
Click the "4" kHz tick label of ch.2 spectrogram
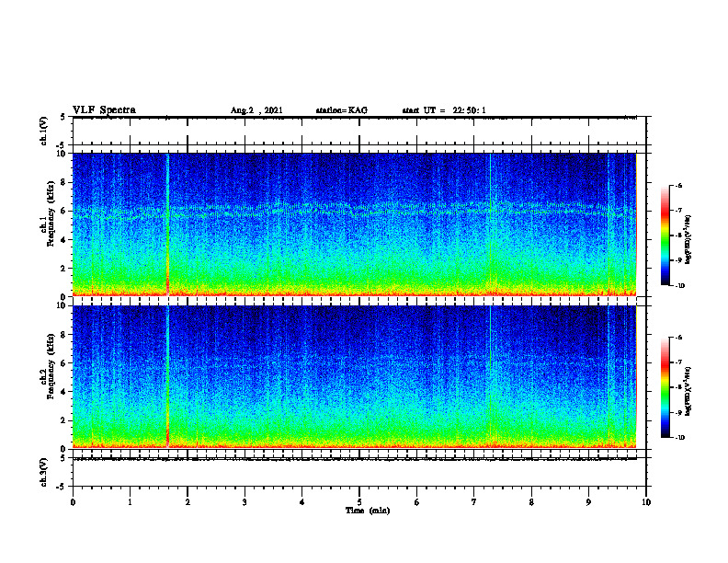[64, 392]
